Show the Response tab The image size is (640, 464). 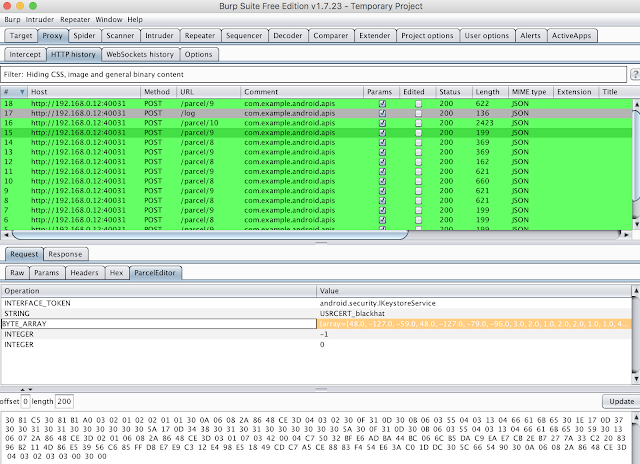(x=65, y=254)
